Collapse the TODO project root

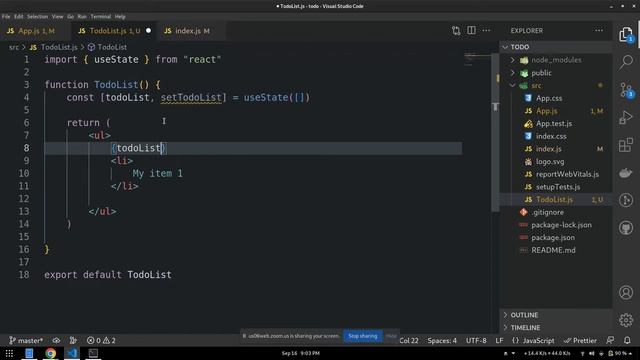556,47
